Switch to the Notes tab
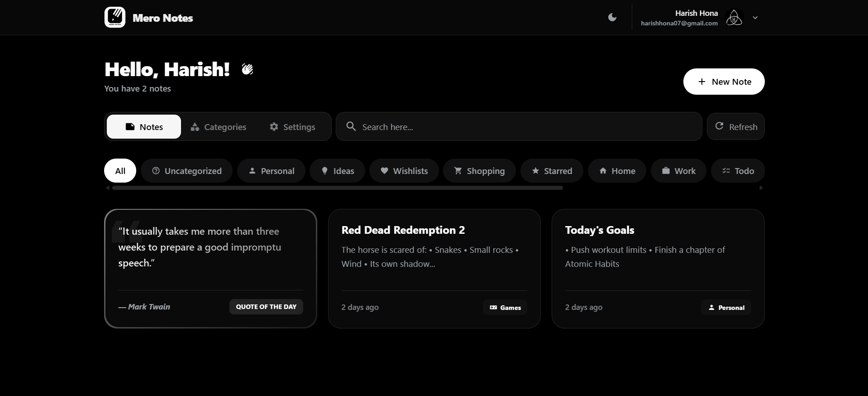868x396 pixels. pyautogui.click(x=144, y=127)
